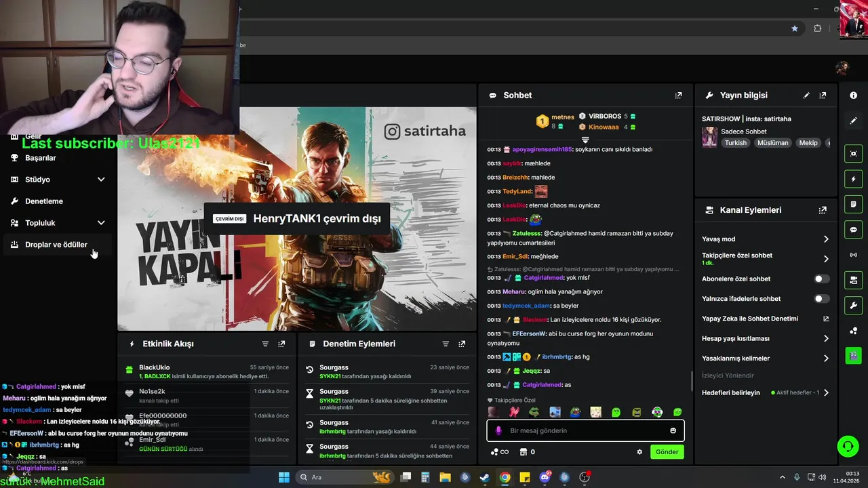Filter the Etkinlik Akışı activity feed
Screen dimensions: 868x488
coord(265,344)
